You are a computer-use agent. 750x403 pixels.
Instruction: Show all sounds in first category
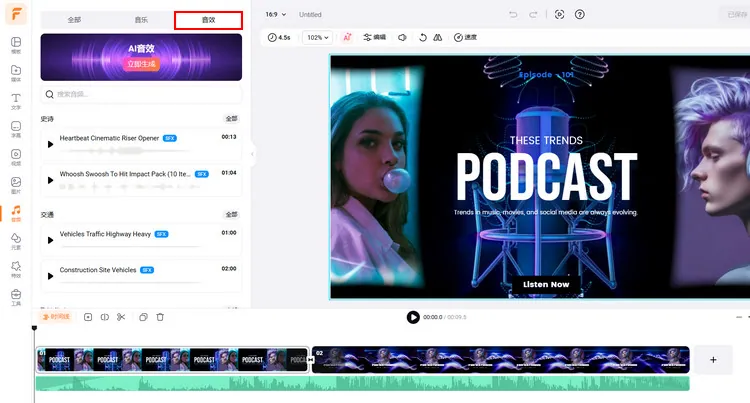[x=232, y=119]
